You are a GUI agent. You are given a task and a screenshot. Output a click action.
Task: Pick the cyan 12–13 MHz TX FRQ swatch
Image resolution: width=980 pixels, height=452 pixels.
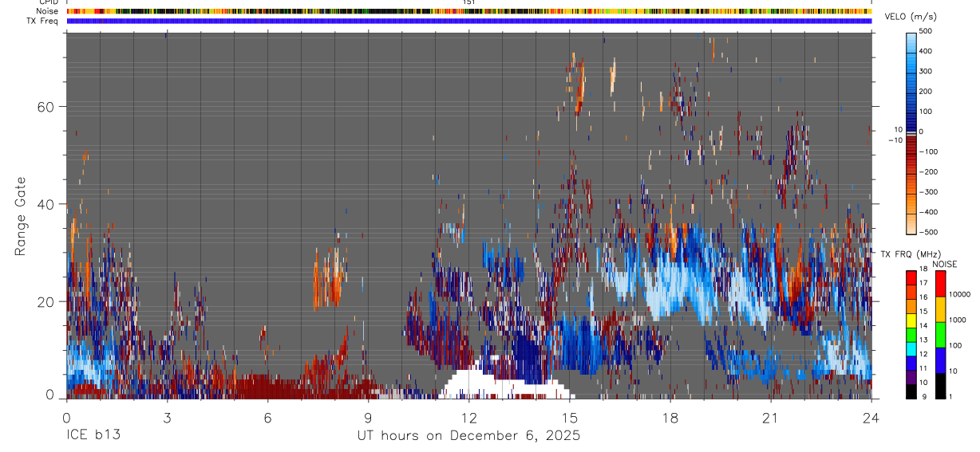pyautogui.click(x=911, y=349)
